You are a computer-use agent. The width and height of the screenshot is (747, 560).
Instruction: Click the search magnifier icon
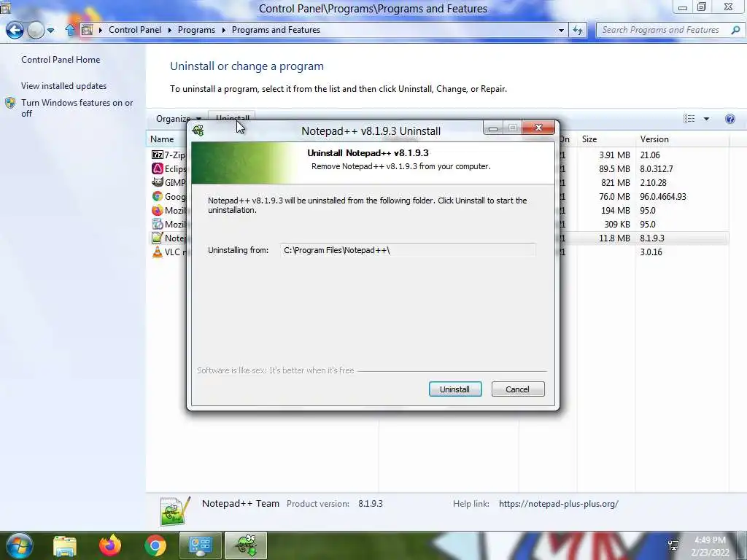(735, 30)
